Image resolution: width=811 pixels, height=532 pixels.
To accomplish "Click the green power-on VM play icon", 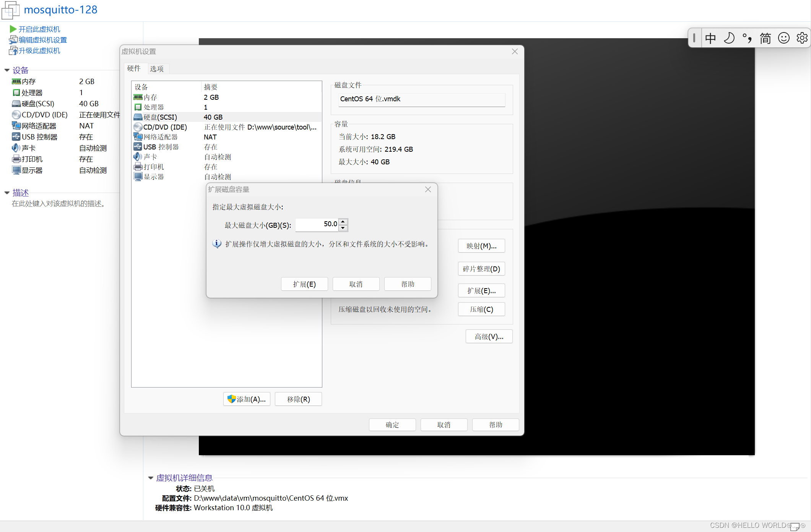I will coord(13,29).
